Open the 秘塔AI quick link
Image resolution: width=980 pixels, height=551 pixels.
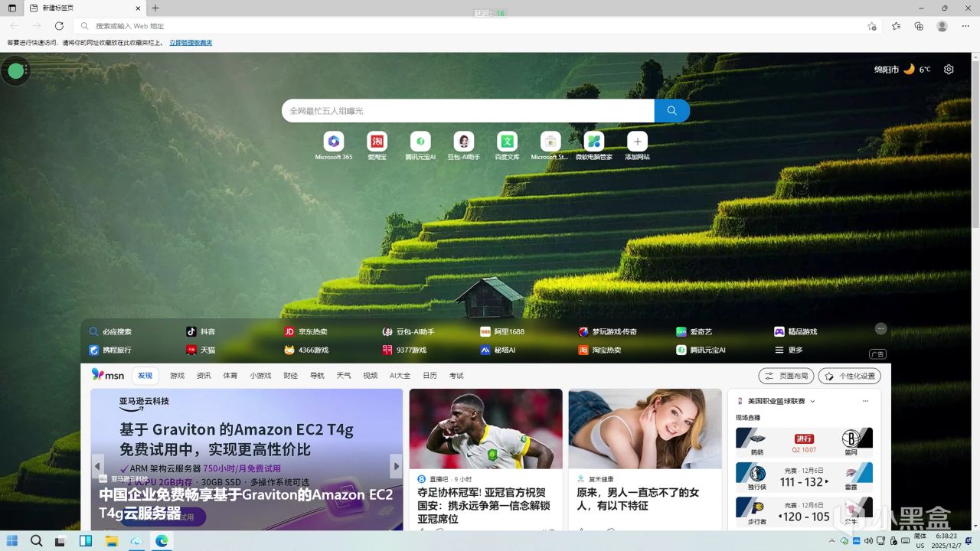(498, 350)
